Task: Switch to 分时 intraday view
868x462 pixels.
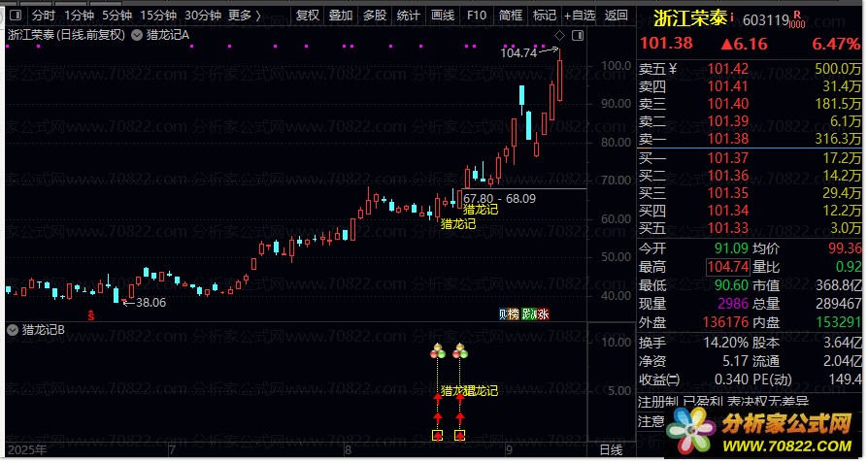Action: click(x=43, y=15)
